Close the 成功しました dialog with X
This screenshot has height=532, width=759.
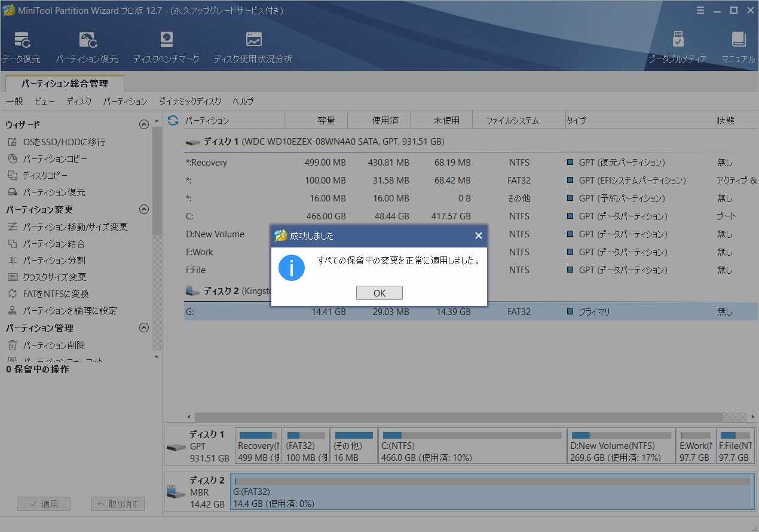pos(478,236)
